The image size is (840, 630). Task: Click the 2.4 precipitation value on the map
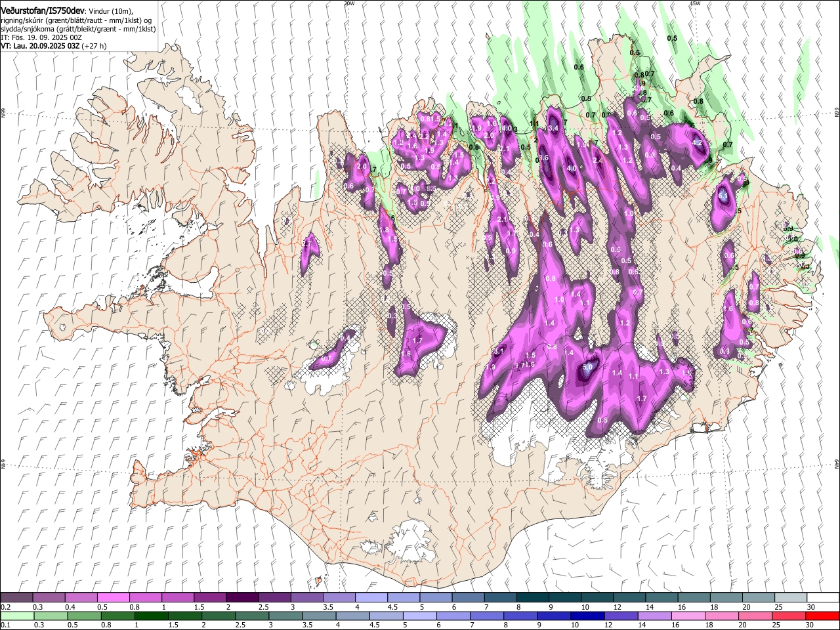(597, 160)
